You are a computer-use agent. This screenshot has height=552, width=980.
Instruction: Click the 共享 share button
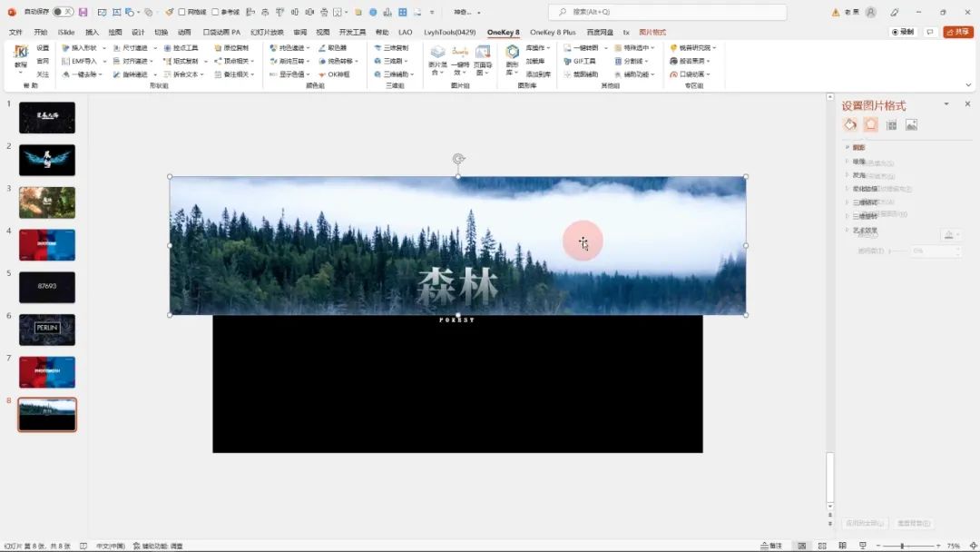958,32
